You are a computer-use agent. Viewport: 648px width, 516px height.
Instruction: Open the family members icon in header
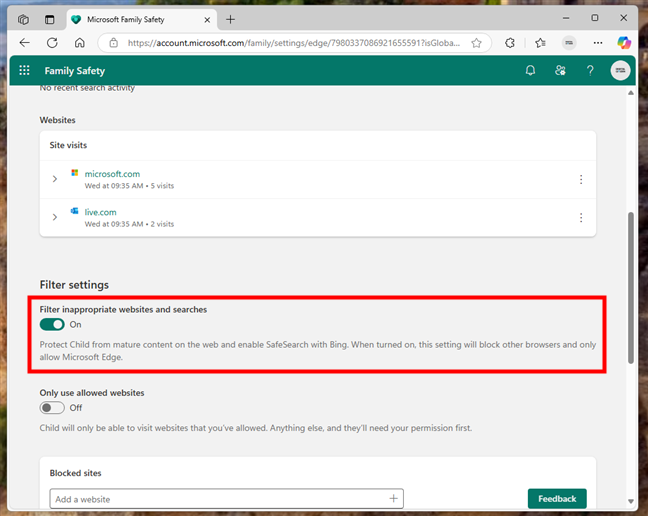(560, 71)
